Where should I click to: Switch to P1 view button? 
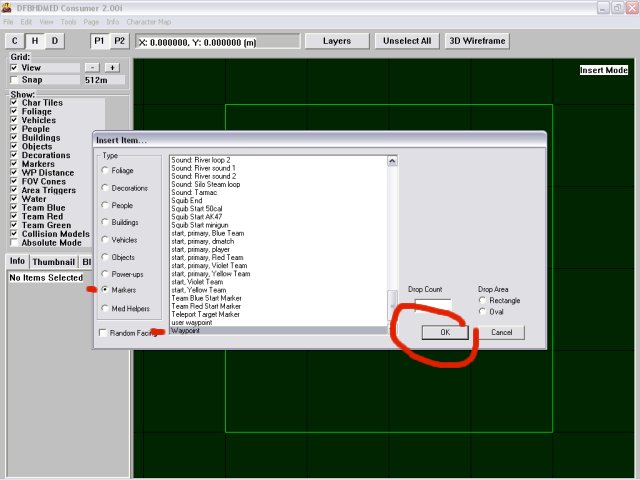[100, 41]
